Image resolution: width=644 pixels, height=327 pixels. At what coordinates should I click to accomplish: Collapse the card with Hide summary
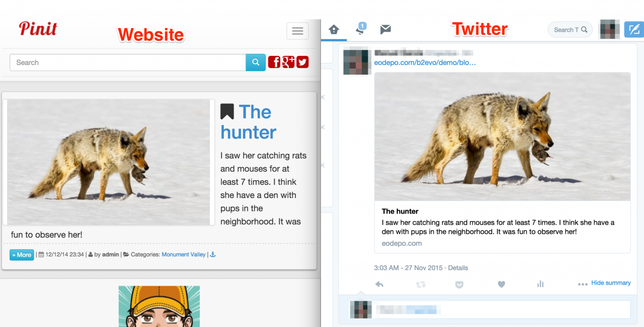[611, 283]
